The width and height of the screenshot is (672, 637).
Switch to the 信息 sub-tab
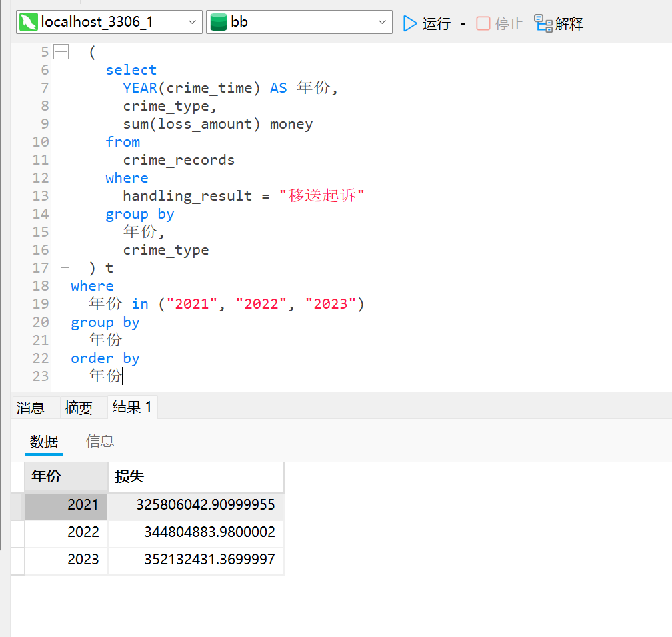tap(99, 441)
